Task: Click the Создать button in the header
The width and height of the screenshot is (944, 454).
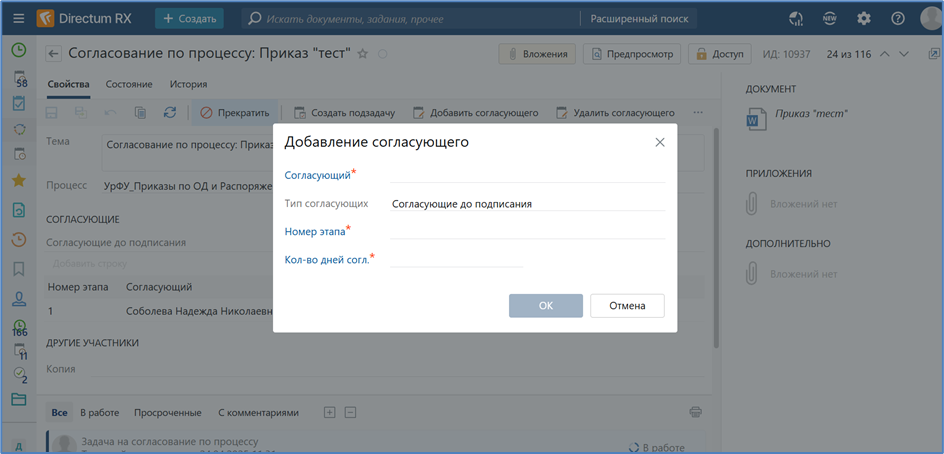Action: 189,18
